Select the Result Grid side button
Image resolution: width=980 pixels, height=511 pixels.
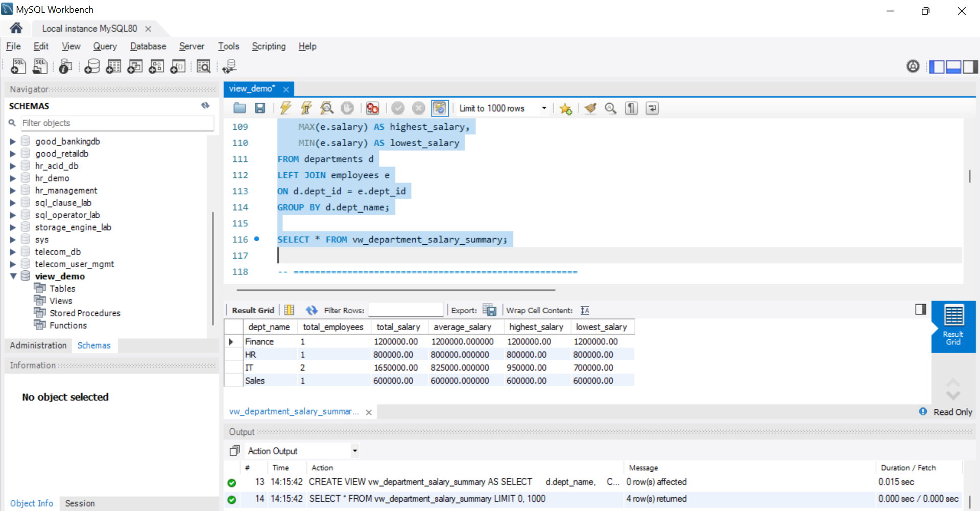(x=953, y=326)
